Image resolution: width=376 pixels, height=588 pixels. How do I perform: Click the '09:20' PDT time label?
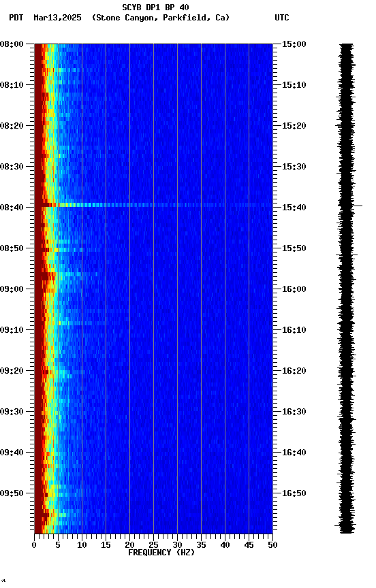pos(12,372)
